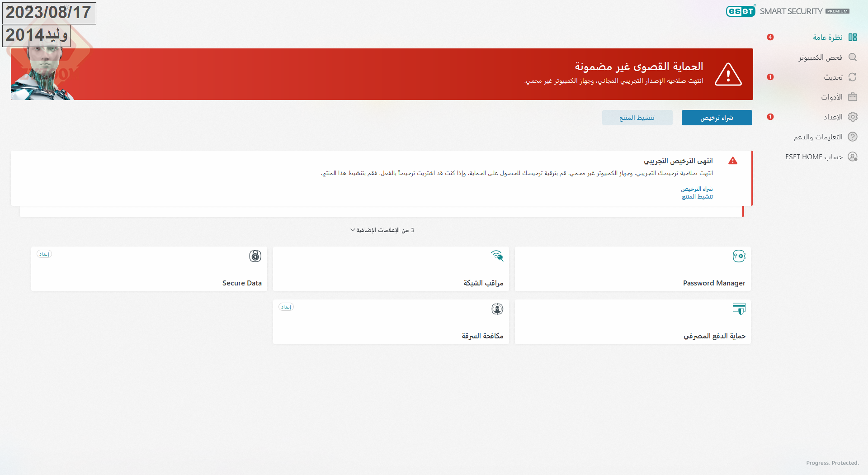The height and width of the screenshot is (475, 868).
Task: Click the Help and support question icon
Action: pos(853,137)
